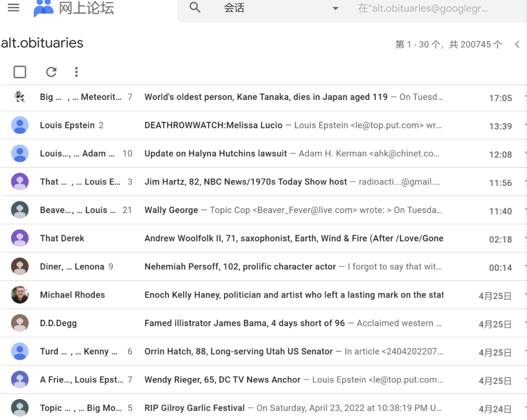Click the sender name Louis Epstein
The height and width of the screenshot is (420, 527).
[x=67, y=125]
